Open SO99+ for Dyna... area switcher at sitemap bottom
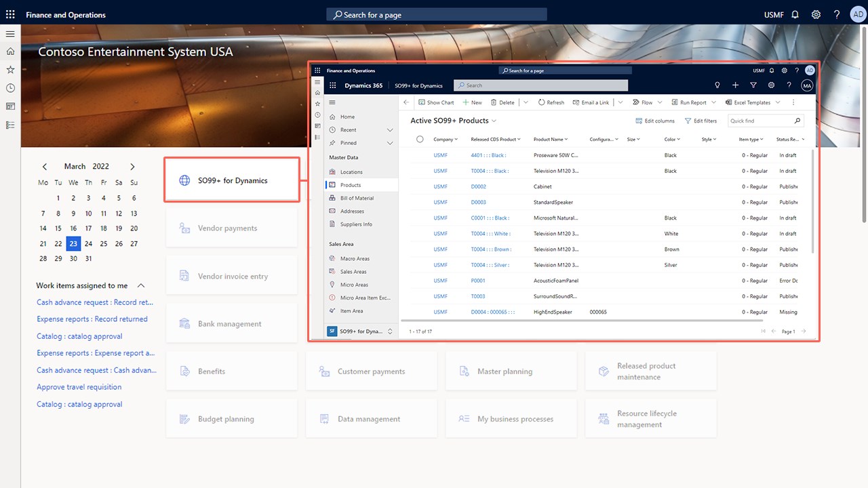This screenshot has height=488, width=868. click(361, 331)
